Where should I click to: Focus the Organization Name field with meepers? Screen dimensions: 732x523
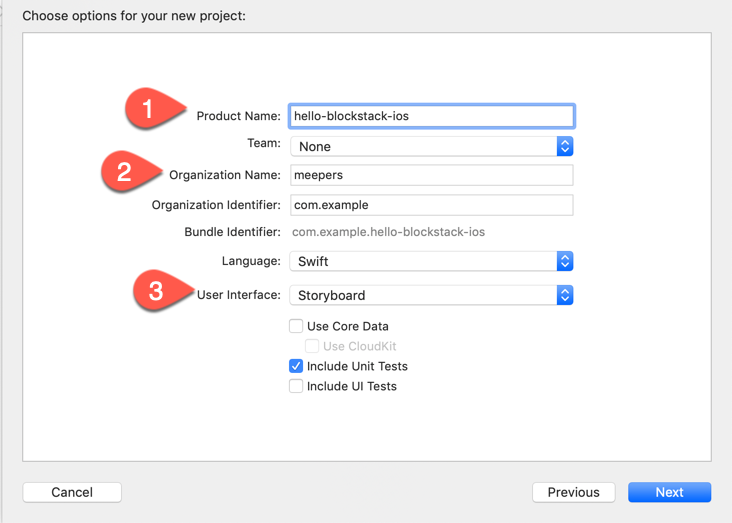click(431, 175)
